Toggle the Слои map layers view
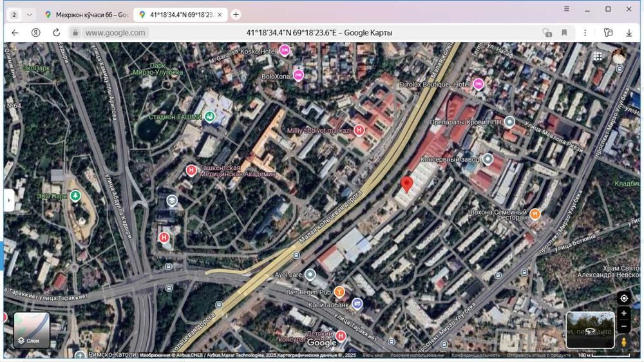This screenshot has width=644, height=362. point(32,330)
